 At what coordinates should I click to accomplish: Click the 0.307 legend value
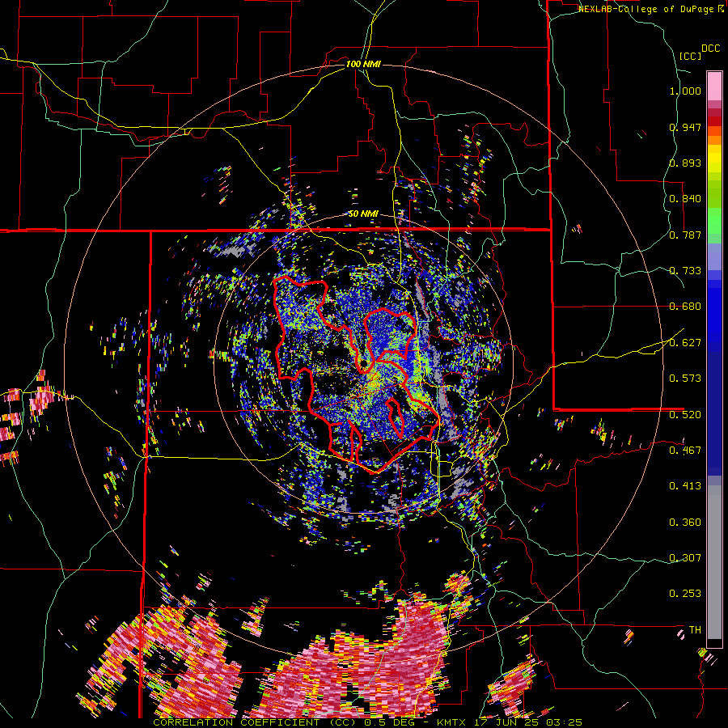pos(685,557)
